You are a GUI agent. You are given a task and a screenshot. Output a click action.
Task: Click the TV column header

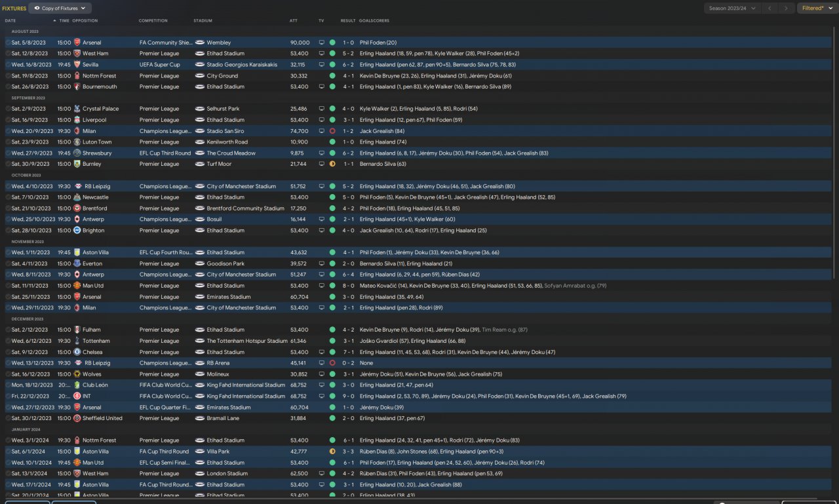point(321,21)
